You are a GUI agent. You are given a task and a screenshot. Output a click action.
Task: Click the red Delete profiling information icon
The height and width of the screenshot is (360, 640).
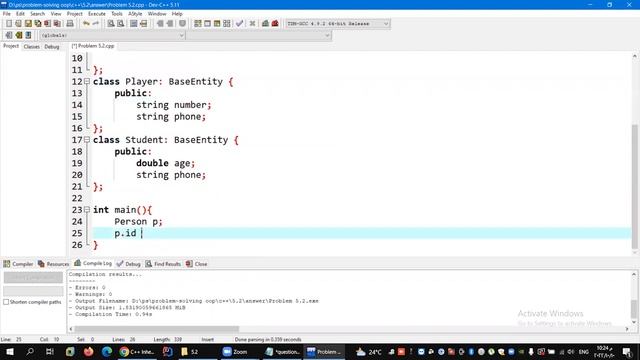point(275,24)
